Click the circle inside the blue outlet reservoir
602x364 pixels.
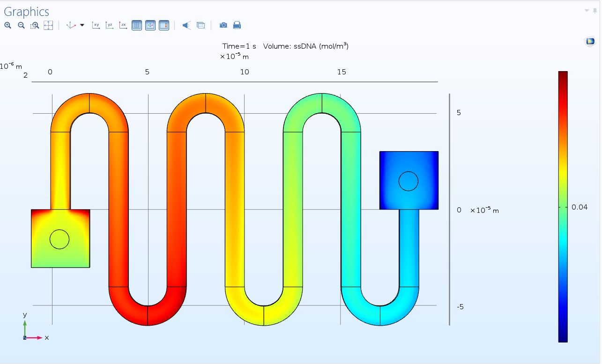409,181
